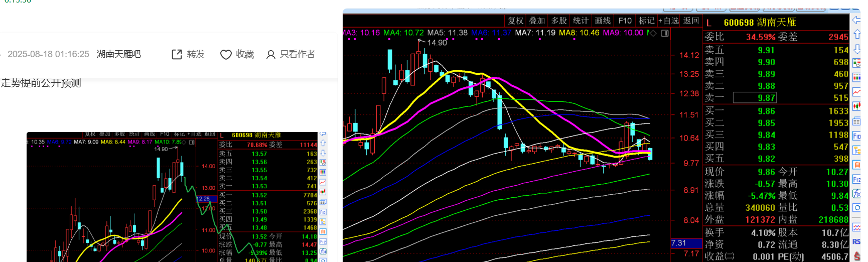Viewport: 868px width, 262px height.
Task: Click the MA9: 10.00 indicator label
Action: coord(623,33)
